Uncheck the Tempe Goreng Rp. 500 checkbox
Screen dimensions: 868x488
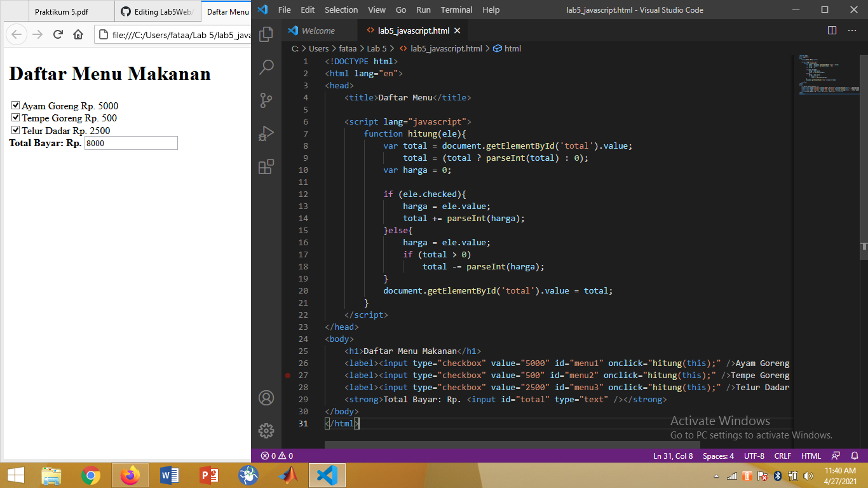coord(14,118)
